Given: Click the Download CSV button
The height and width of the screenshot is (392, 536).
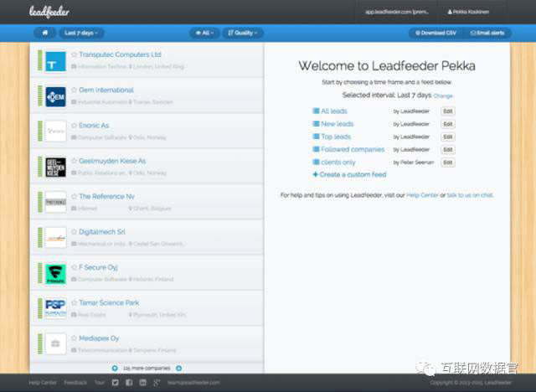Looking at the screenshot, I should pos(435,33).
